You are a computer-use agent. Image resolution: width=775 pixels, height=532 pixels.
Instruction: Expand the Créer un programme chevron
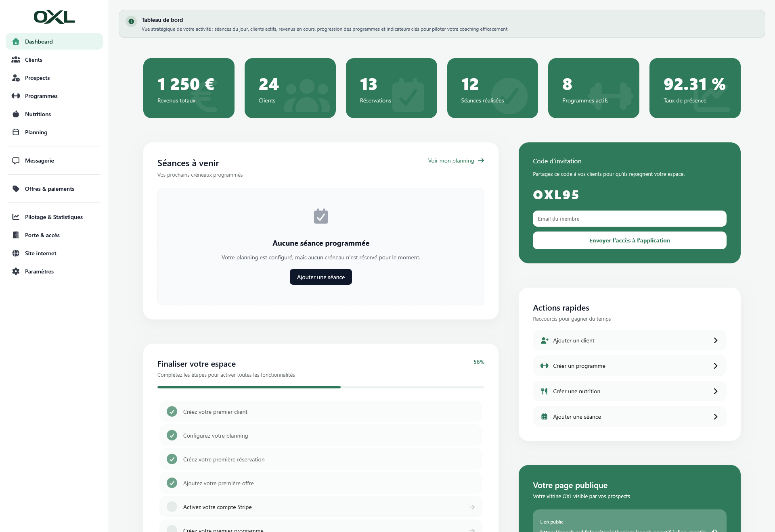pos(716,366)
